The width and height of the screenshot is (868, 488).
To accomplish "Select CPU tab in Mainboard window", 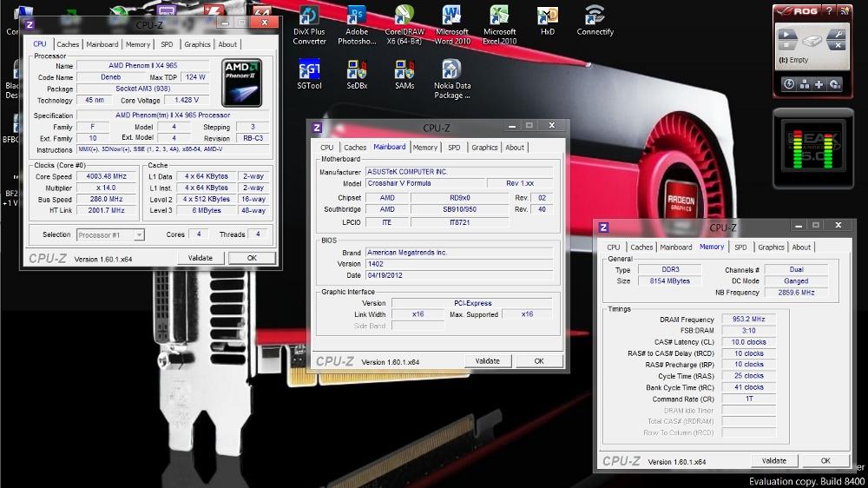I will click(x=326, y=148).
